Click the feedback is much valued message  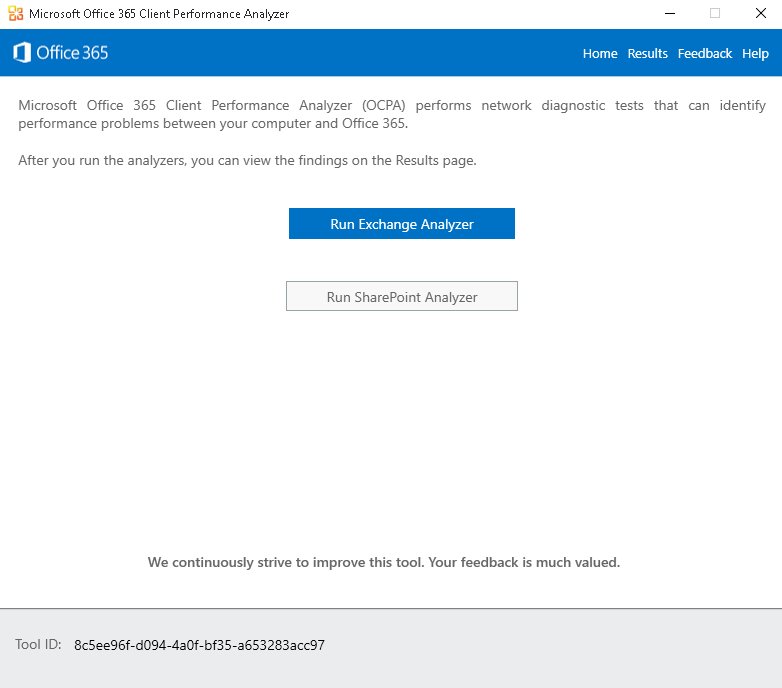point(384,562)
